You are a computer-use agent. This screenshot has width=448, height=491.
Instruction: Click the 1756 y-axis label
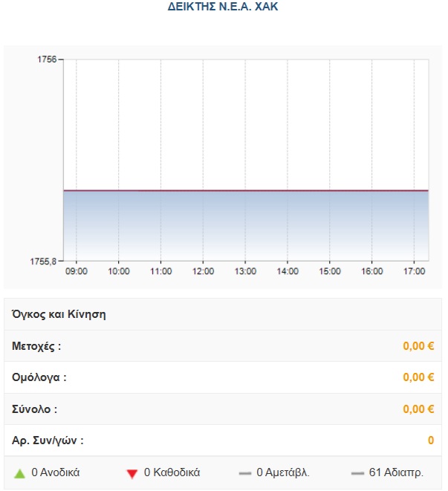pos(47,59)
